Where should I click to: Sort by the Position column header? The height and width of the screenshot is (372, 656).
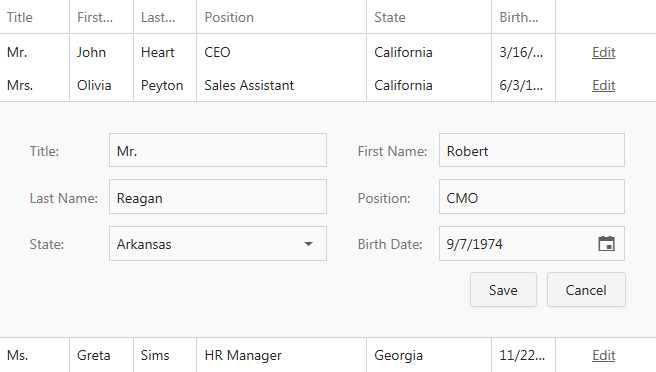point(282,17)
